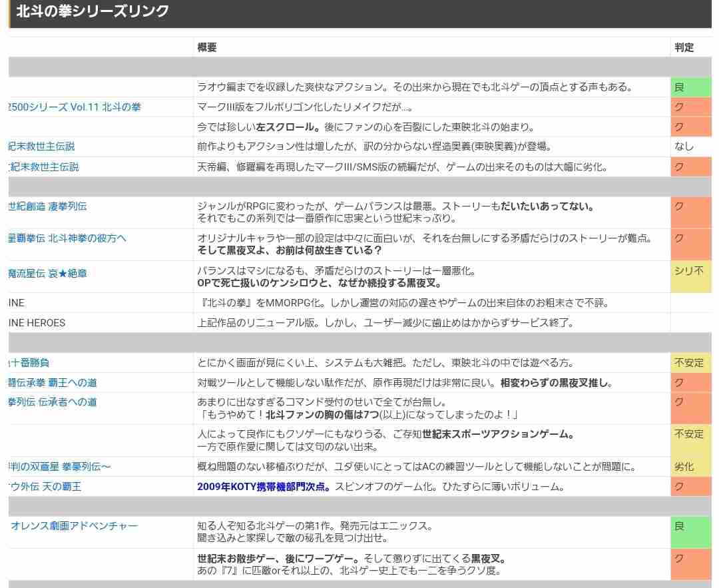
Task: Click the bold OPで死亡扱いのケンシロウ line
Action: coord(320,283)
